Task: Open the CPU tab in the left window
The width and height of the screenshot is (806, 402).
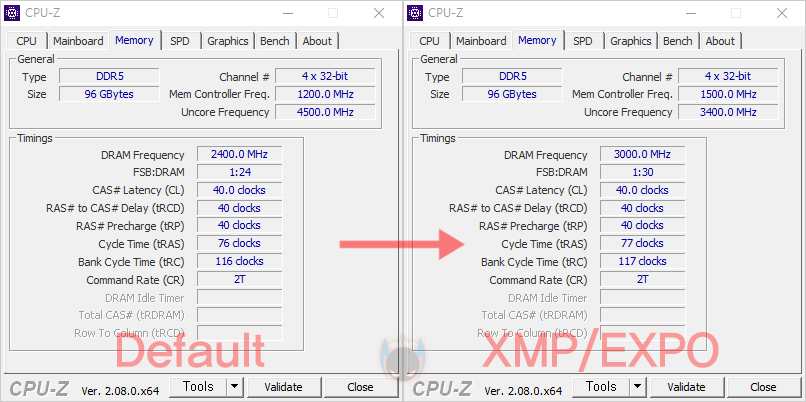Action: tap(26, 41)
